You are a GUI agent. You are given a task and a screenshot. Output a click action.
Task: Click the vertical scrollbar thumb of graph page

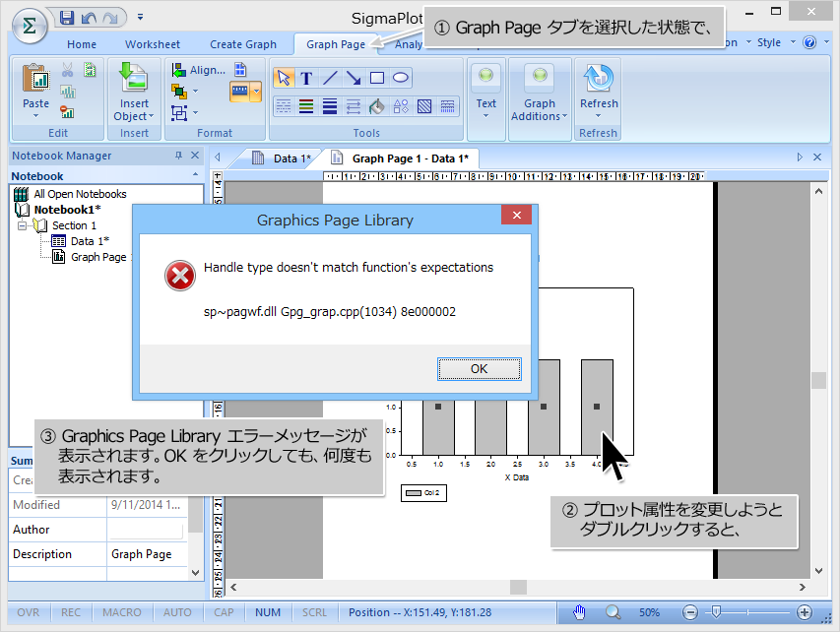(818, 380)
